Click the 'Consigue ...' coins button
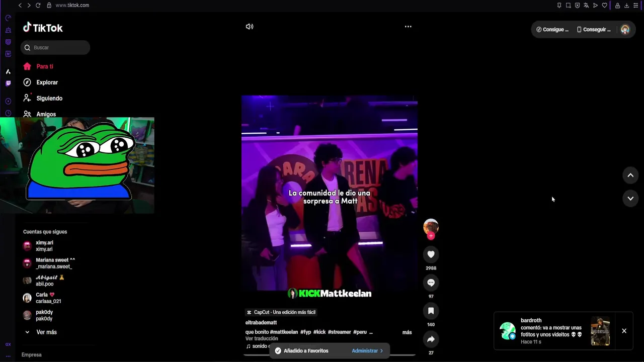 [x=552, y=30]
